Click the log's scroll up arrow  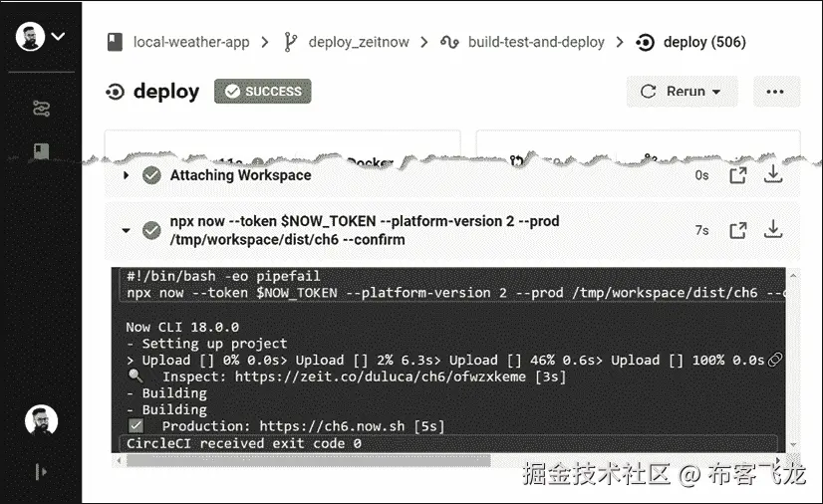click(x=793, y=275)
